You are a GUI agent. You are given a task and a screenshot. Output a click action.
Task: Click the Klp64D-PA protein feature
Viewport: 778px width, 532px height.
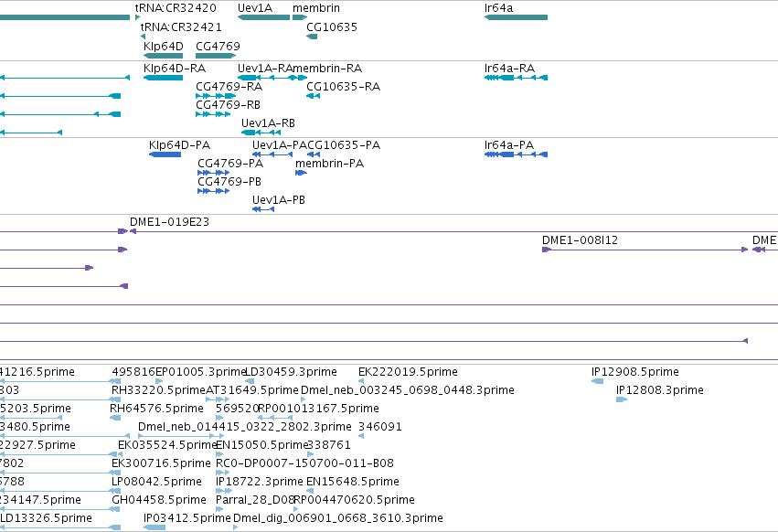[165, 154]
